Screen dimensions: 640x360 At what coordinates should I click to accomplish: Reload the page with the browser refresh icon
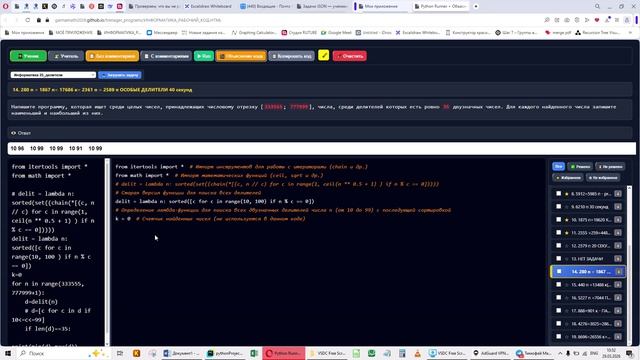[28, 20]
